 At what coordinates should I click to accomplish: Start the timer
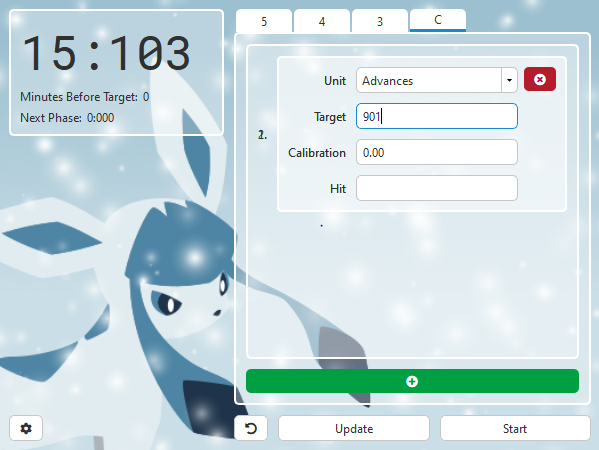click(x=515, y=428)
